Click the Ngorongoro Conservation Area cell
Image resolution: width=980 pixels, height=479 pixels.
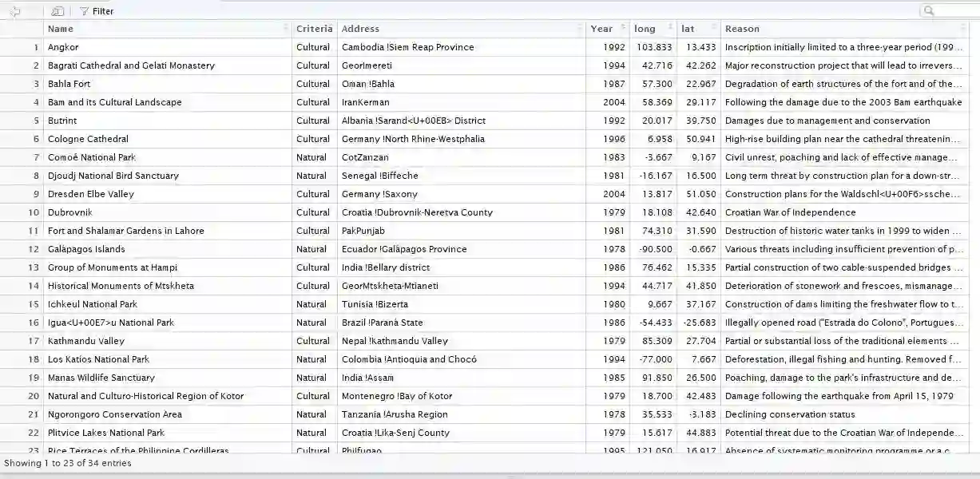coord(115,414)
